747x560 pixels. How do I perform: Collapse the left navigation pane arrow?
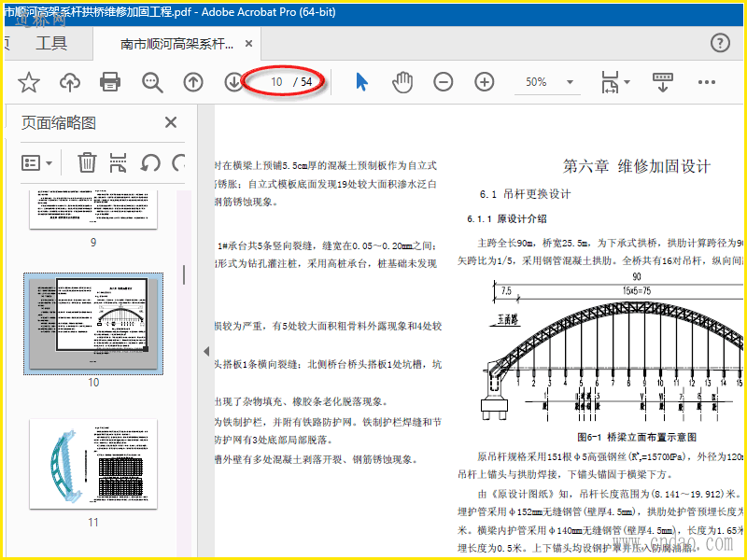pos(206,352)
